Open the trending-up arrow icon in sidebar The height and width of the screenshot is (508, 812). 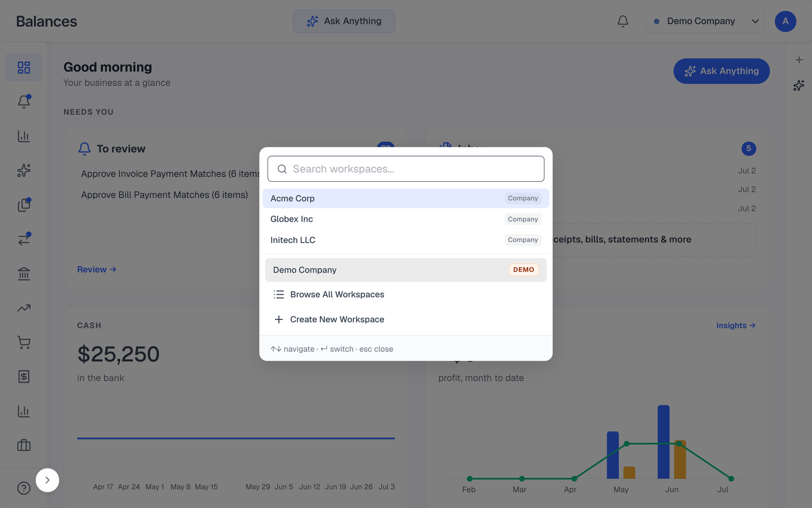click(24, 308)
